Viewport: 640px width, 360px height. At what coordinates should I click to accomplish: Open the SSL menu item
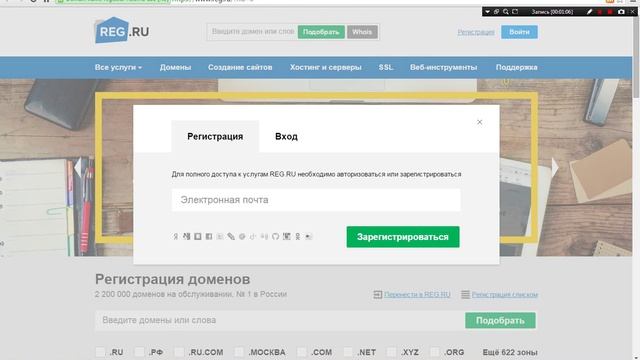pyautogui.click(x=386, y=67)
